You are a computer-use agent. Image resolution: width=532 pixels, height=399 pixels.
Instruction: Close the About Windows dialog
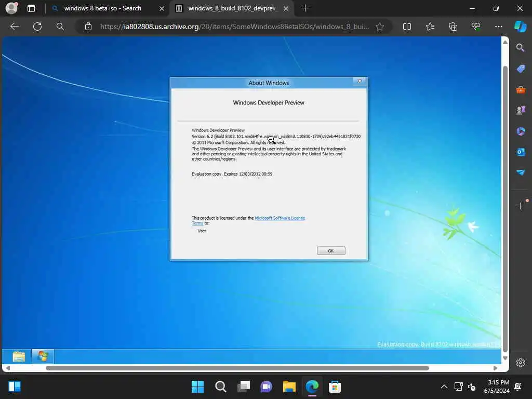(x=360, y=81)
